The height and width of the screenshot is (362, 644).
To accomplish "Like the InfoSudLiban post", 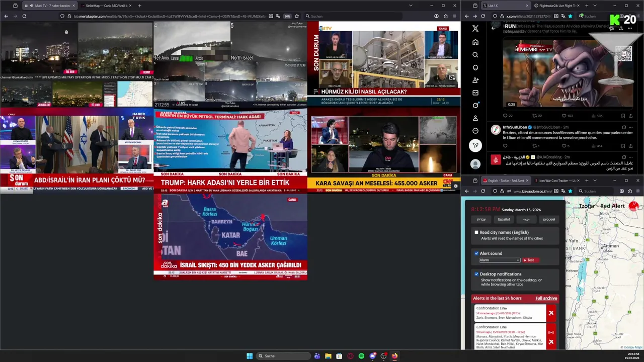I will 565,146.
